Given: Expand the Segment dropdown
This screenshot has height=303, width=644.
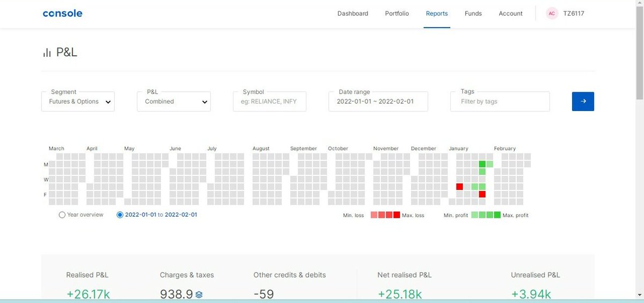Looking at the screenshot, I should tap(78, 101).
